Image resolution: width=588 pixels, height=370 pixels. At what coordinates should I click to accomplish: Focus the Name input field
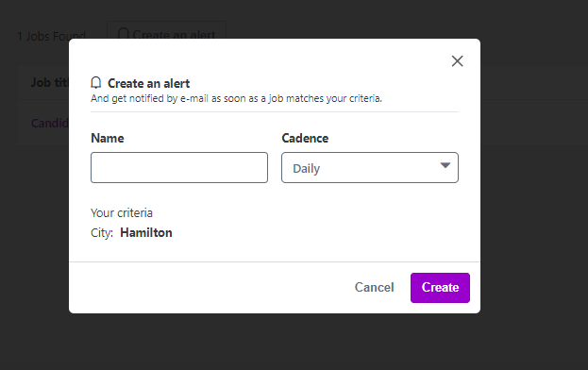179,168
